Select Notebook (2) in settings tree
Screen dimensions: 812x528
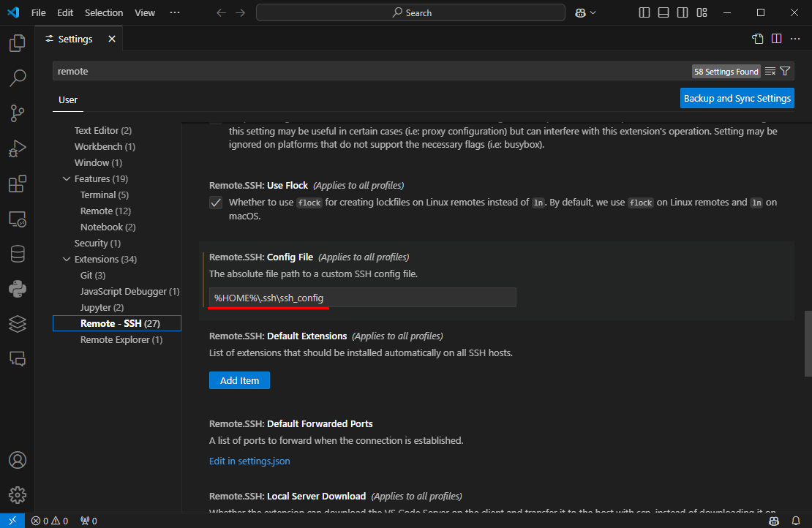coord(108,227)
